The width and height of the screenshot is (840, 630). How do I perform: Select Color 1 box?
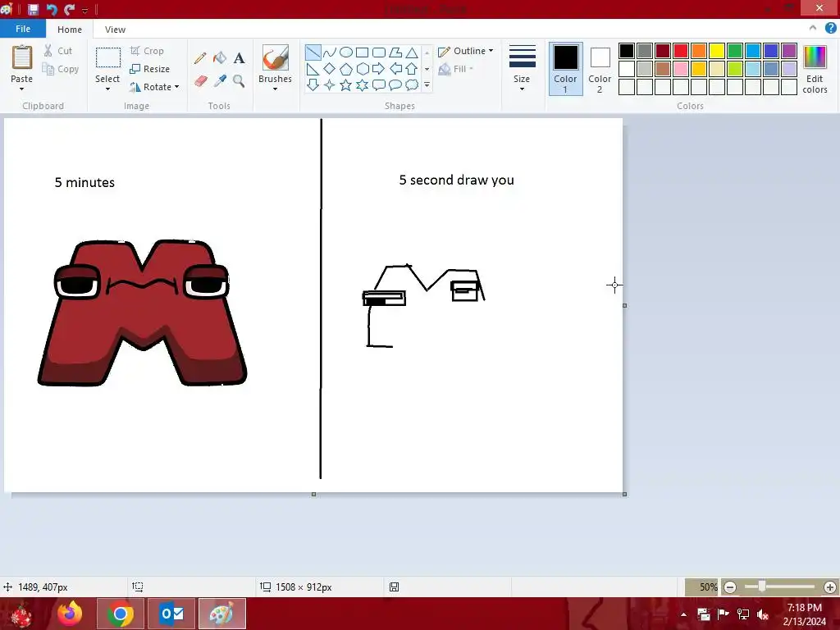click(566, 69)
